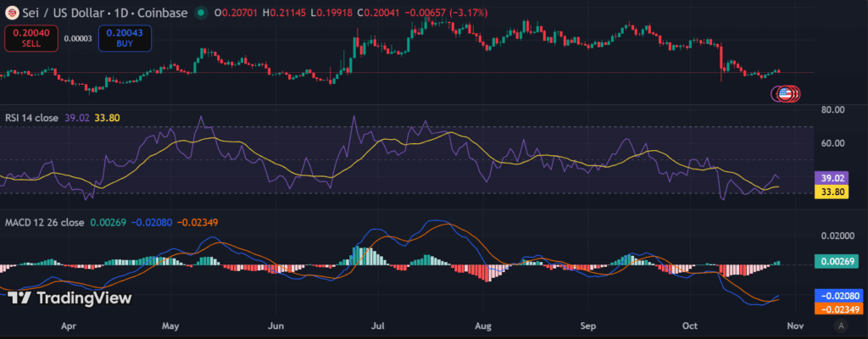The width and height of the screenshot is (868, 339).
Task: Click the May label on time axis
Action: pos(170,325)
